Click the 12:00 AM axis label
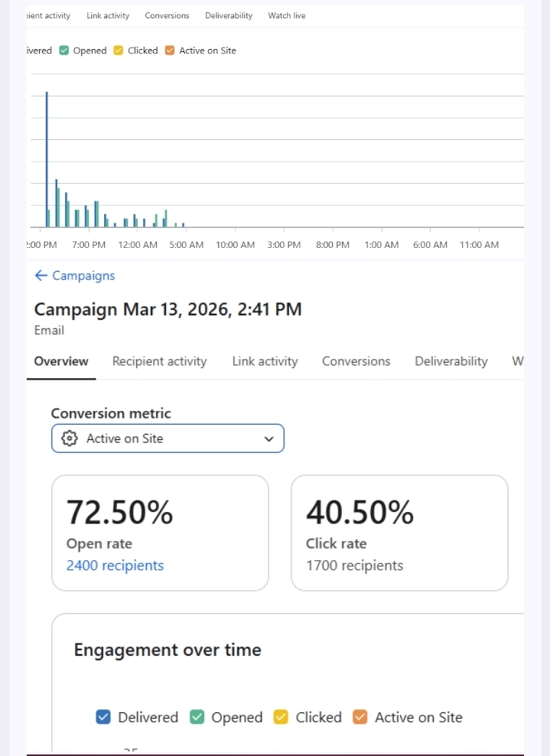 click(138, 244)
